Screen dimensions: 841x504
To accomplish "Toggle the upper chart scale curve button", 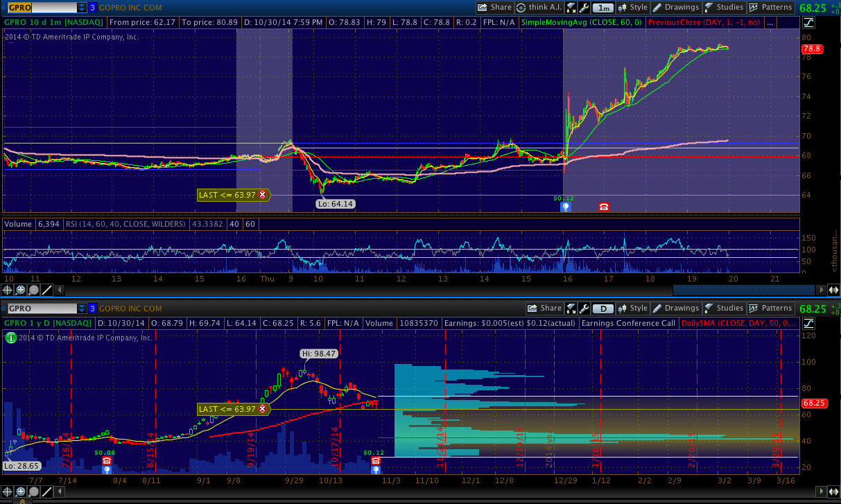I will 808,23.
